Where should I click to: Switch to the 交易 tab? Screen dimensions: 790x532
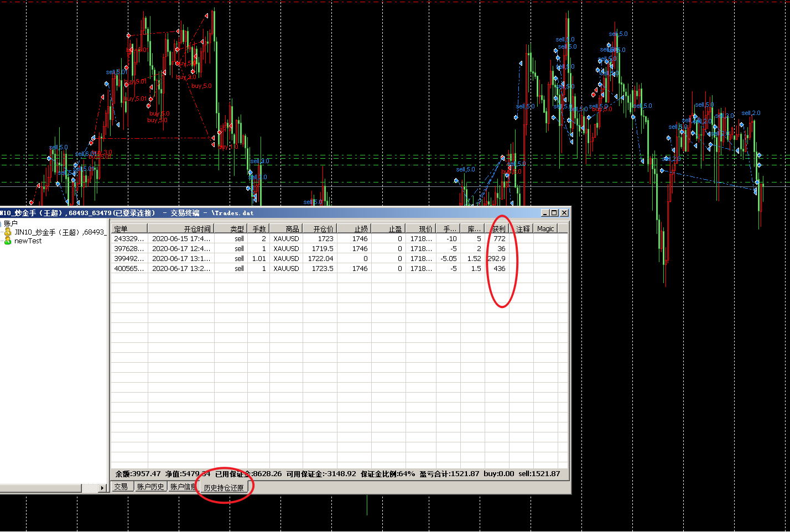(121, 487)
